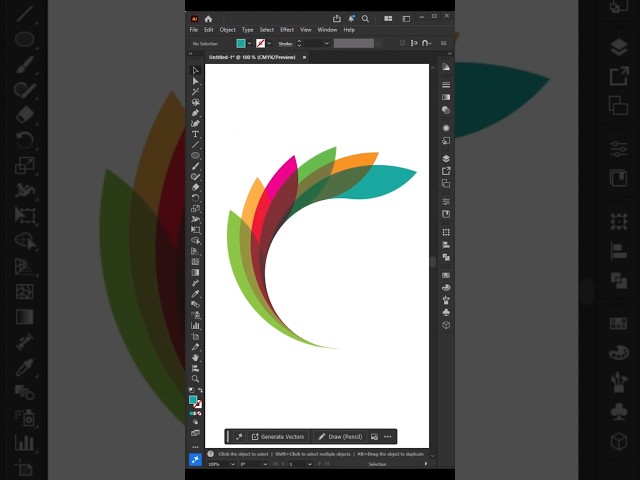Select the Hand tool
The height and width of the screenshot is (480, 640).
(196, 358)
